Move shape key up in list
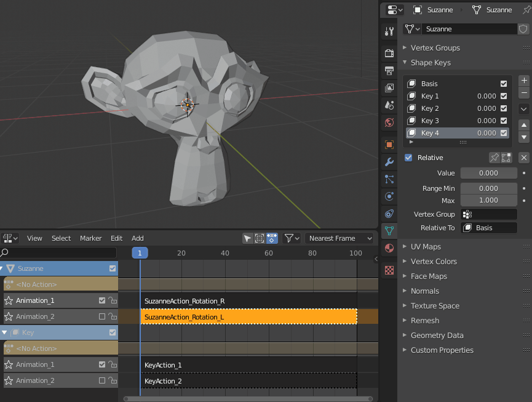This screenshot has width=532, height=402. [524, 125]
